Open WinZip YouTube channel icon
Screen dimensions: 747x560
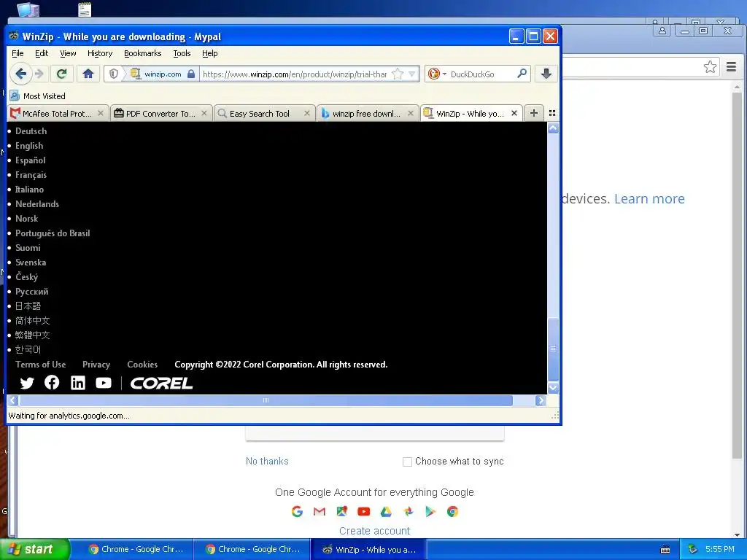click(104, 383)
